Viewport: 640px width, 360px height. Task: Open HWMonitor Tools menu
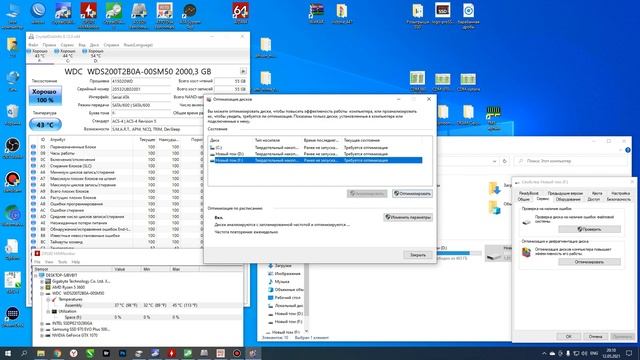(x=62, y=262)
